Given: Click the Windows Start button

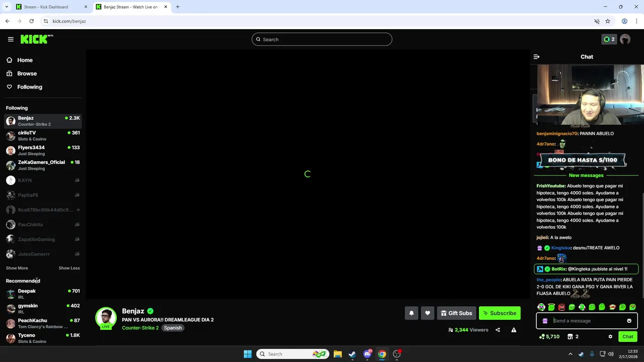Looking at the screenshot, I should pyautogui.click(x=248, y=354).
